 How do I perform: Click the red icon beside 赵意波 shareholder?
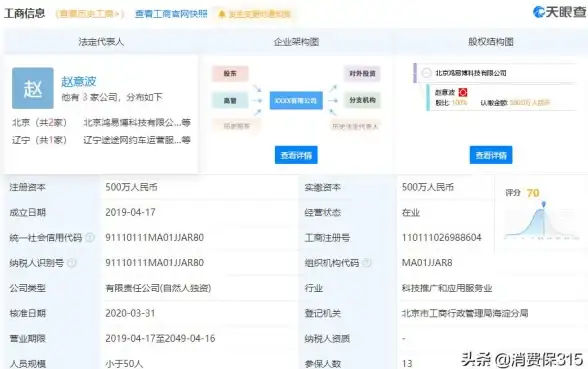tap(463, 92)
